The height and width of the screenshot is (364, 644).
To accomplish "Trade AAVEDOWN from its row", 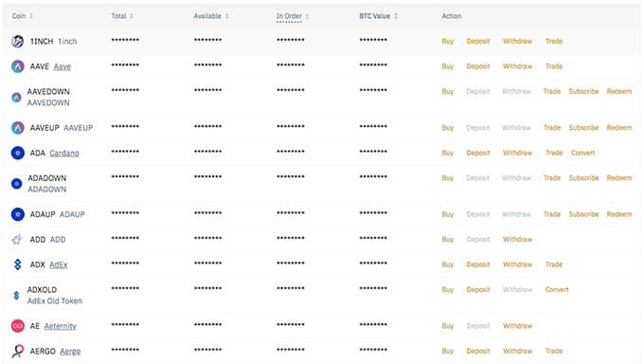I will (552, 91).
